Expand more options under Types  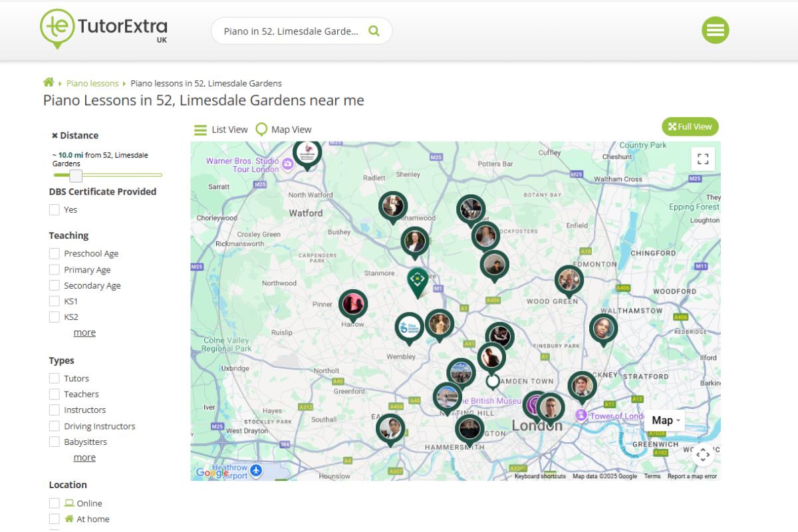(x=84, y=458)
